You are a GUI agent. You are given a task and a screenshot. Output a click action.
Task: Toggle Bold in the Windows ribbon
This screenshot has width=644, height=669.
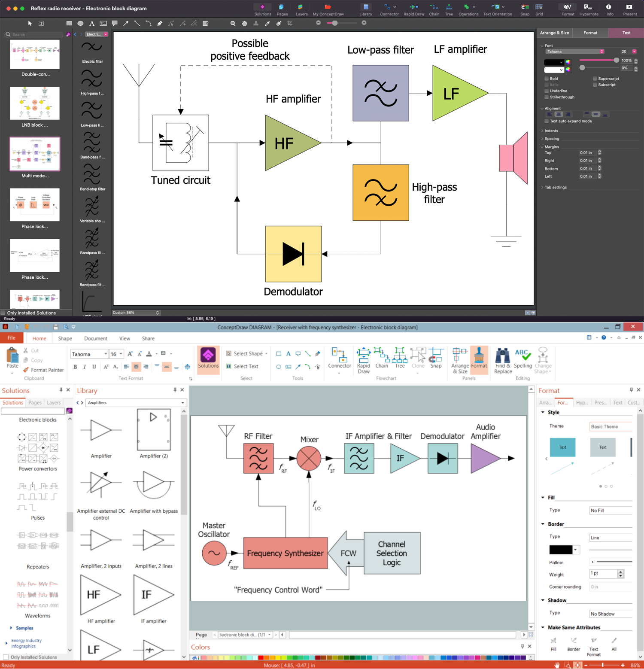75,367
